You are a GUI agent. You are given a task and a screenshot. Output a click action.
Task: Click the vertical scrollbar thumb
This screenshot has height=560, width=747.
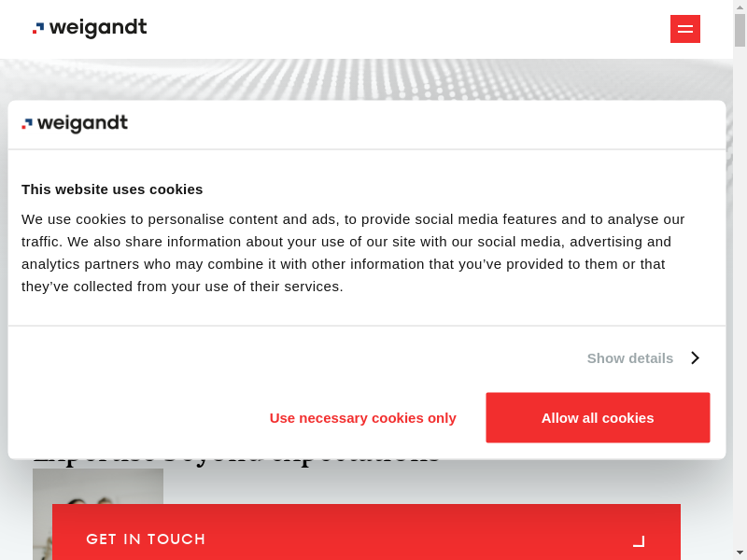coord(740,30)
